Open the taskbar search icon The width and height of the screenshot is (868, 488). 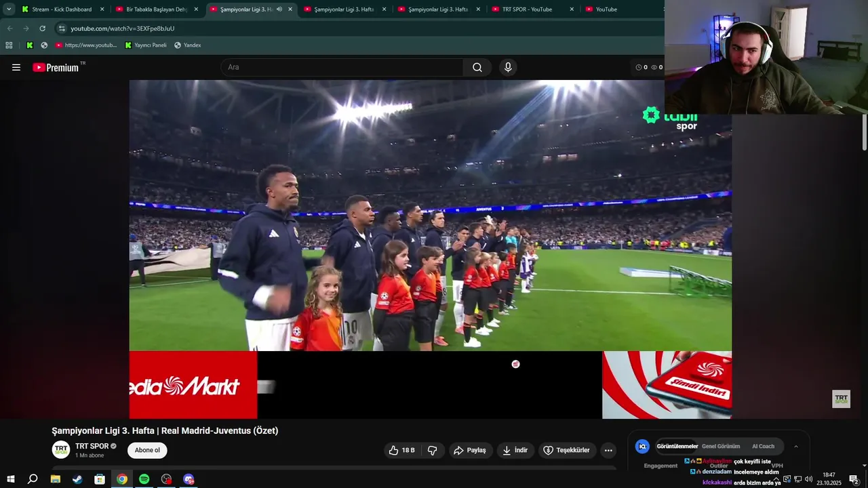(x=33, y=479)
